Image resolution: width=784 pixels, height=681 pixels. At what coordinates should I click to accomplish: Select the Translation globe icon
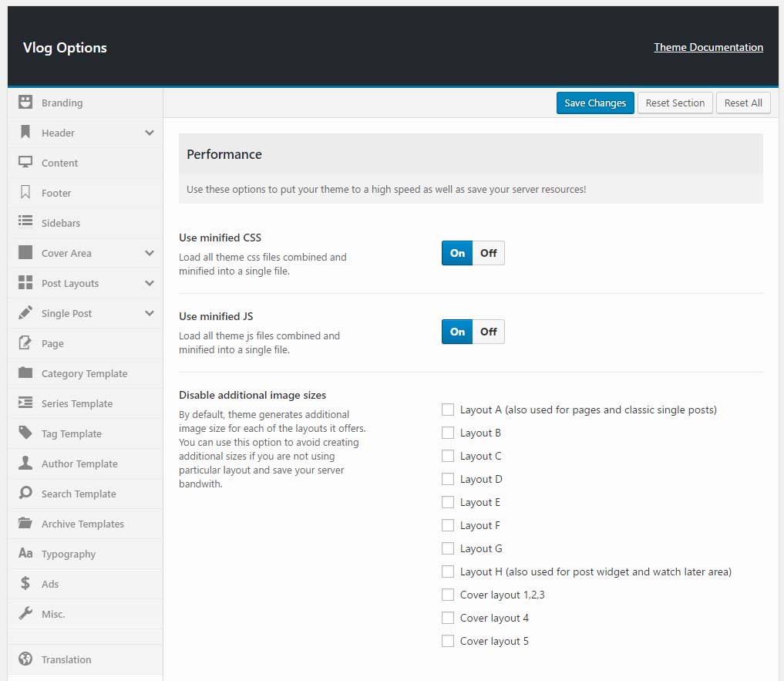[24, 659]
